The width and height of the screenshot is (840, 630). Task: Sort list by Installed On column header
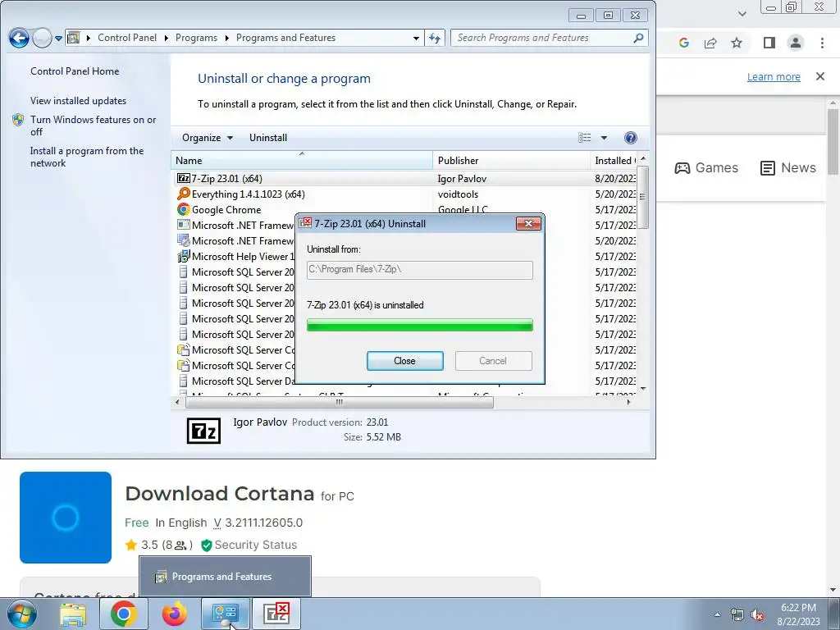[x=614, y=160]
